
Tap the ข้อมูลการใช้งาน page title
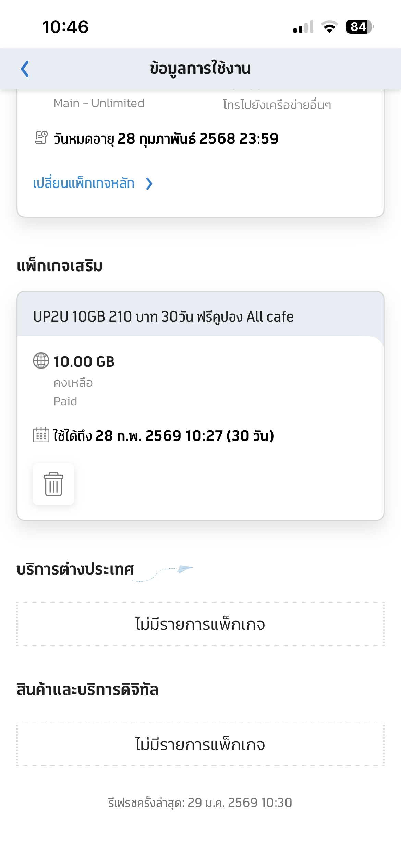click(200, 68)
